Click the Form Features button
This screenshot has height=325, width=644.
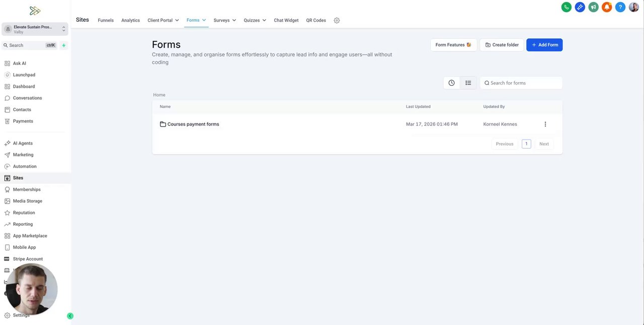pos(453,45)
